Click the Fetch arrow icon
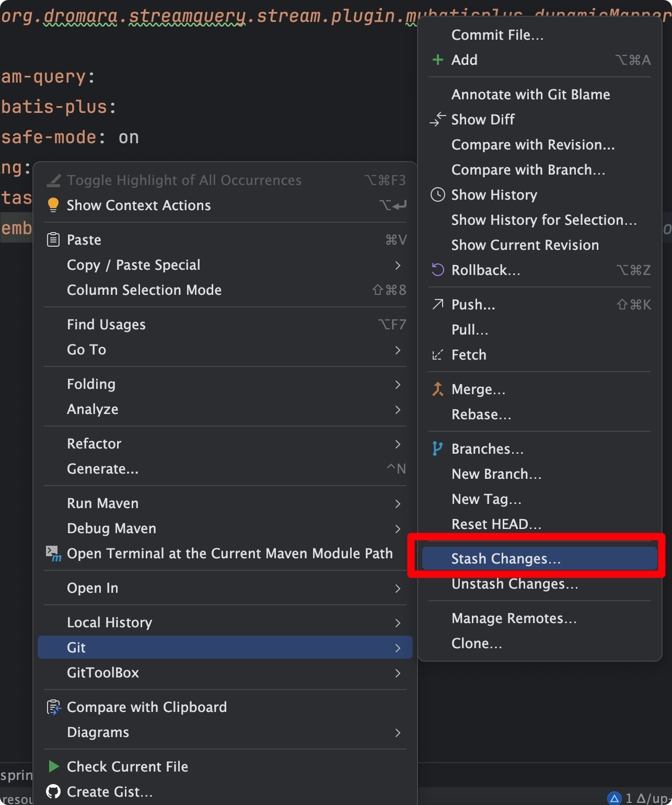The image size is (672, 805). 438,355
